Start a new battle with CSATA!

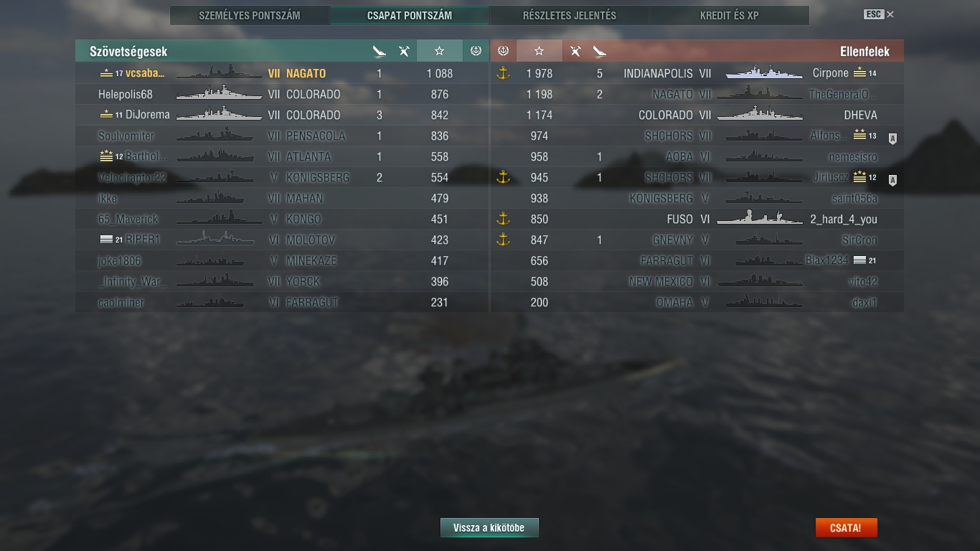tap(846, 528)
